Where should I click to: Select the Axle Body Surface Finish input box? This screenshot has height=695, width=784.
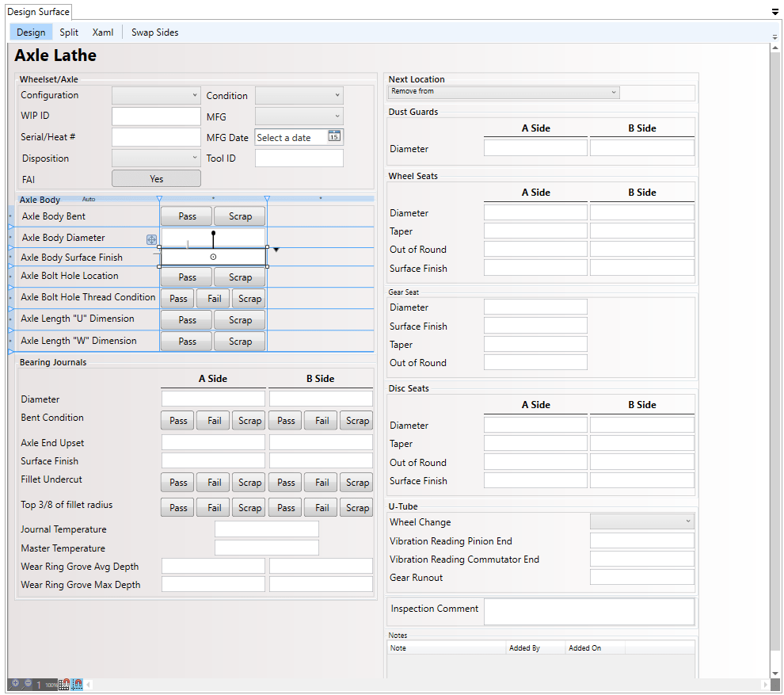(x=213, y=258)
